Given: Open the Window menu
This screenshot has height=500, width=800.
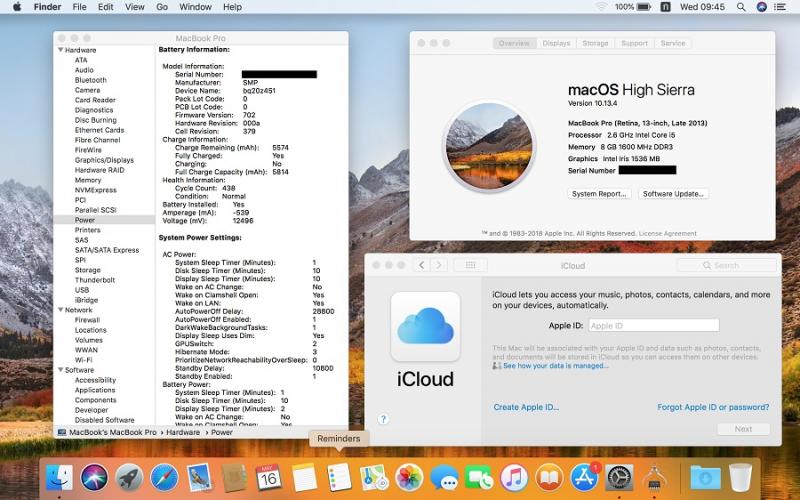Looking at the screenshot, I should 195,7.
